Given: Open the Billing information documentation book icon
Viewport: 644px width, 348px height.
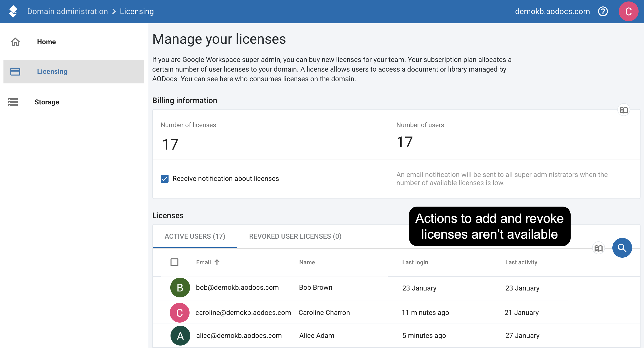Looking at the screenshot, I should coord(623,110).
